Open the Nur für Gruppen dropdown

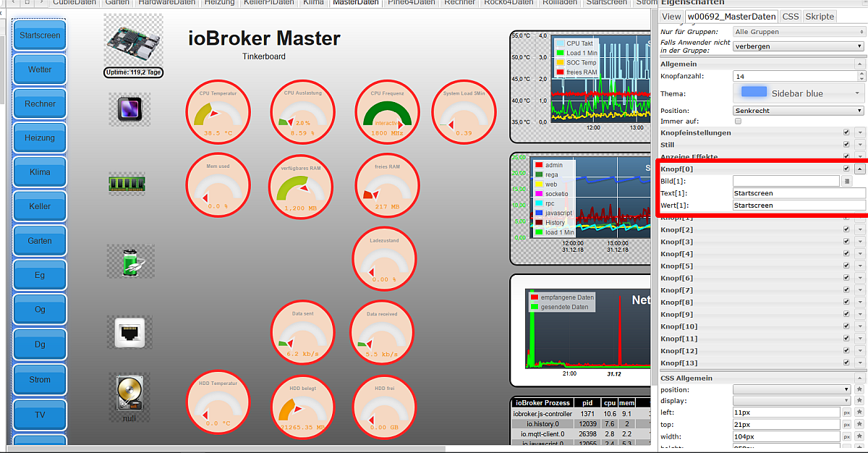coord(799,32)
